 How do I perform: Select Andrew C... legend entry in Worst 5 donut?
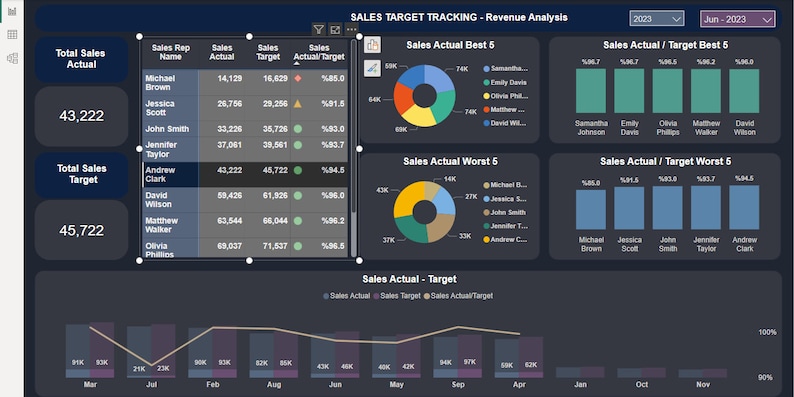point(505,240)
